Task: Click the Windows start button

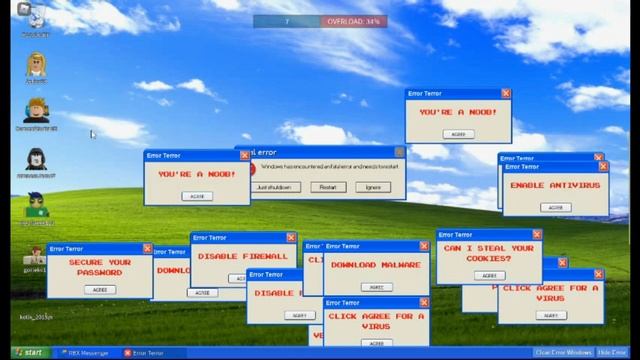Action: click(x=30, y=353)
